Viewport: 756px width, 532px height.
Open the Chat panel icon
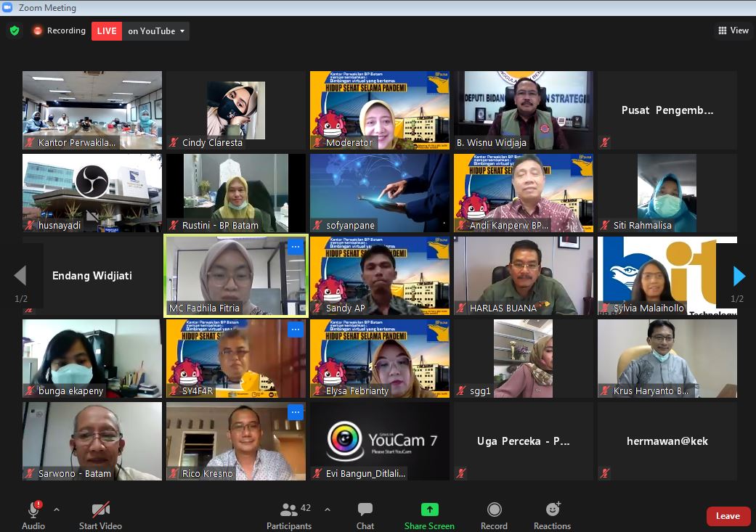365,510
